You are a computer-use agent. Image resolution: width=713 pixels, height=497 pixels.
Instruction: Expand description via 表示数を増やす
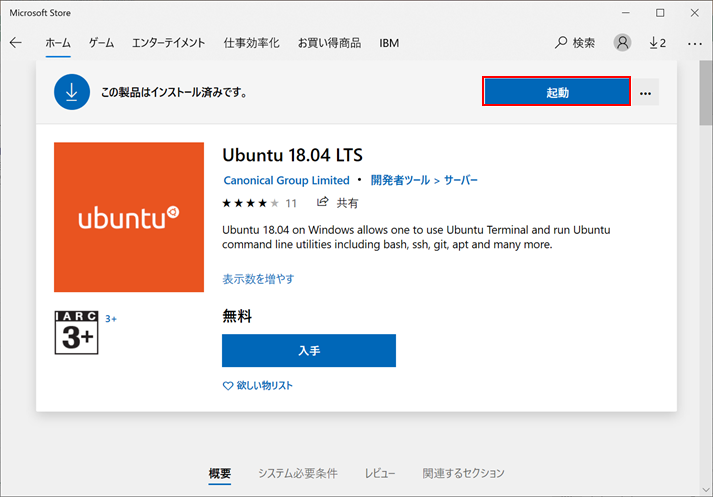pyautogui.click(x=258, y=279)
